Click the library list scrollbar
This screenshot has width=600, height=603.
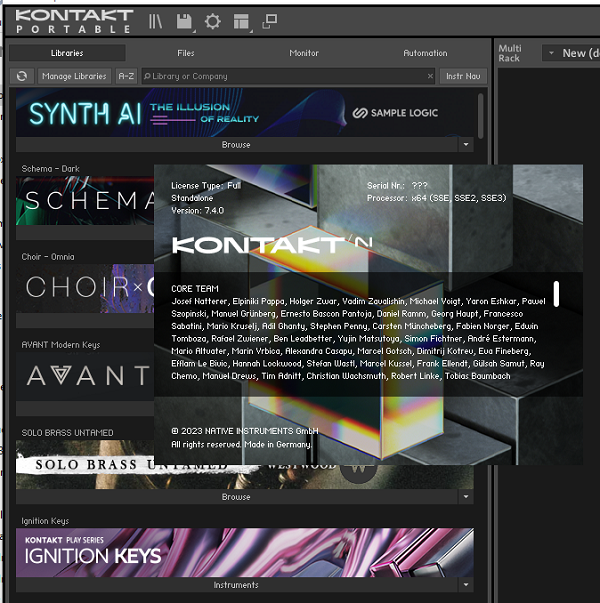click(480, 115)
